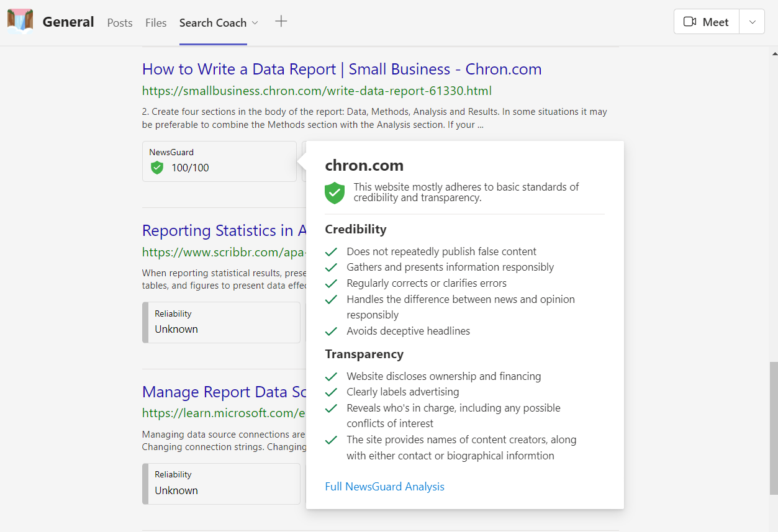Click the plus icon to add tab
This screenshot has height=532, width=778.
point(281,22)
